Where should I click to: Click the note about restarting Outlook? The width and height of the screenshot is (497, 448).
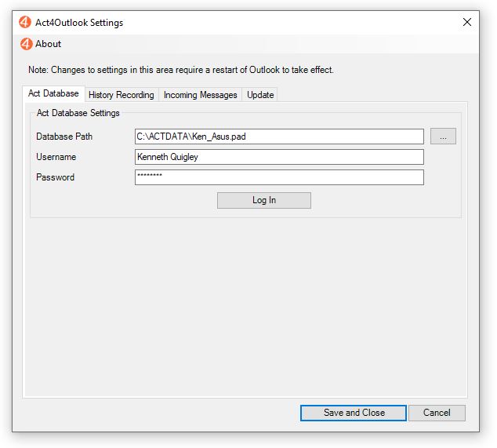pos(181,70)
